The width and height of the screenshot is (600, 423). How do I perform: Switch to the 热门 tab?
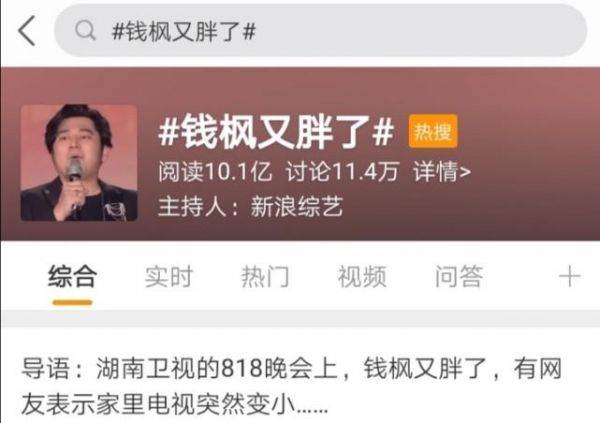[265, 276]
